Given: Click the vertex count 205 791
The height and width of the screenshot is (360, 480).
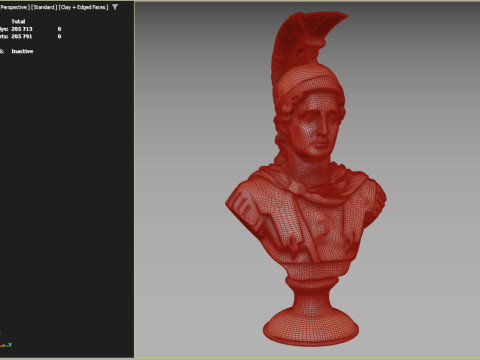Looking at the screenshot, I should (22, 36).
